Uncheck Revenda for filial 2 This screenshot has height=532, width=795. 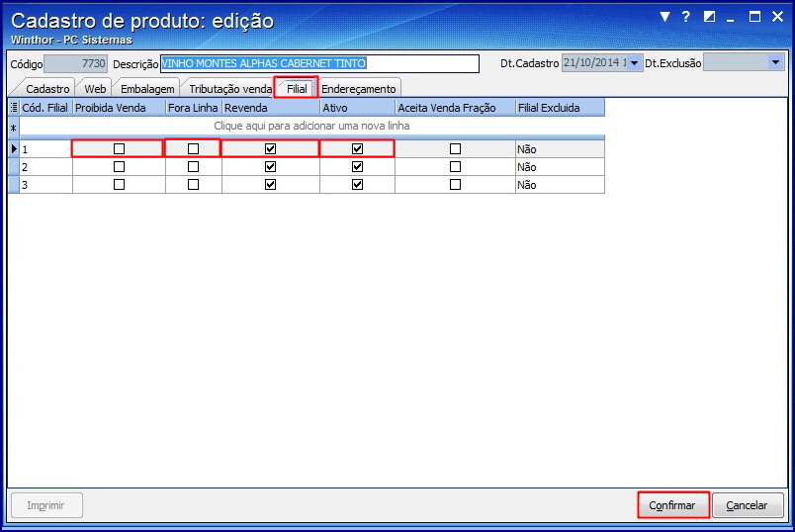tap(270, 166)
